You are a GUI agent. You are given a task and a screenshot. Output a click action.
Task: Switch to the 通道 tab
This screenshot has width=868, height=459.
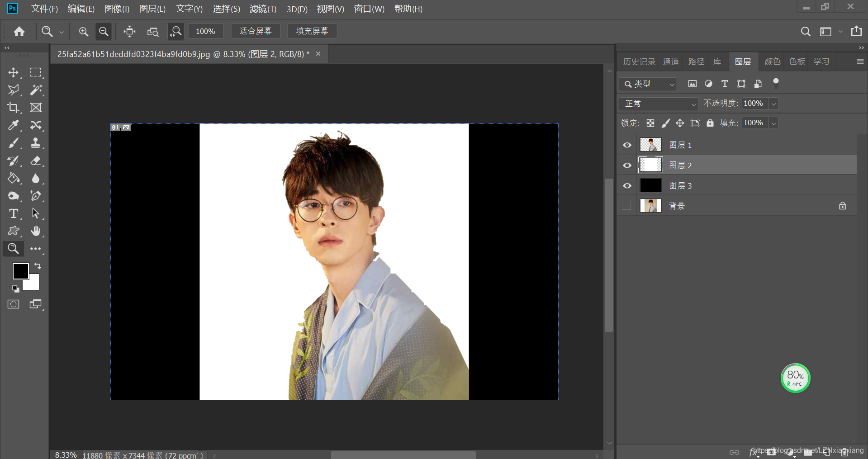[x=671, y=62]
